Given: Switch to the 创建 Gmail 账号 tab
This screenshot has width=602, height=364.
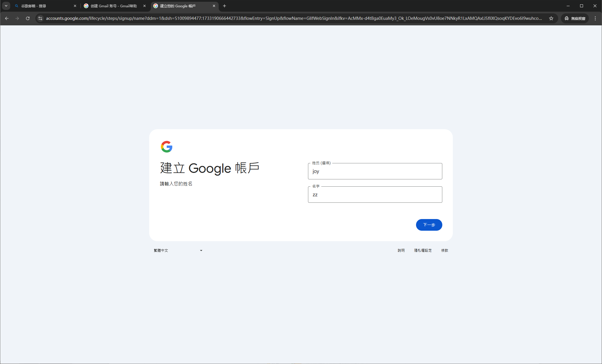Looking at the screenshot, I should click(113, 6).
